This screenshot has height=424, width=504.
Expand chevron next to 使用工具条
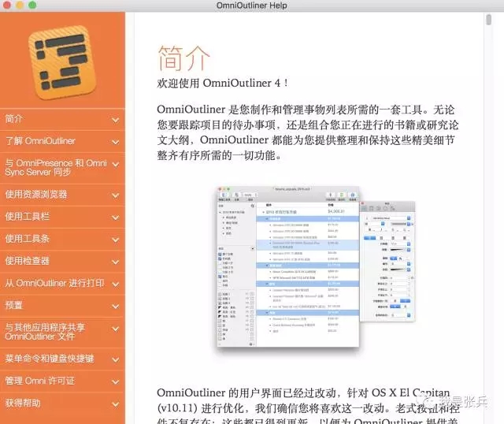click(x=116, y=240)
